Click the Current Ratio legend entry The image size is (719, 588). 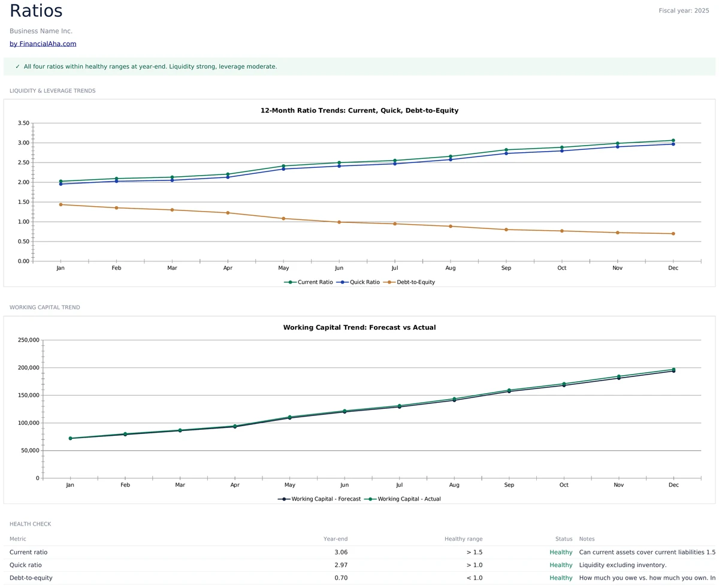309,282
